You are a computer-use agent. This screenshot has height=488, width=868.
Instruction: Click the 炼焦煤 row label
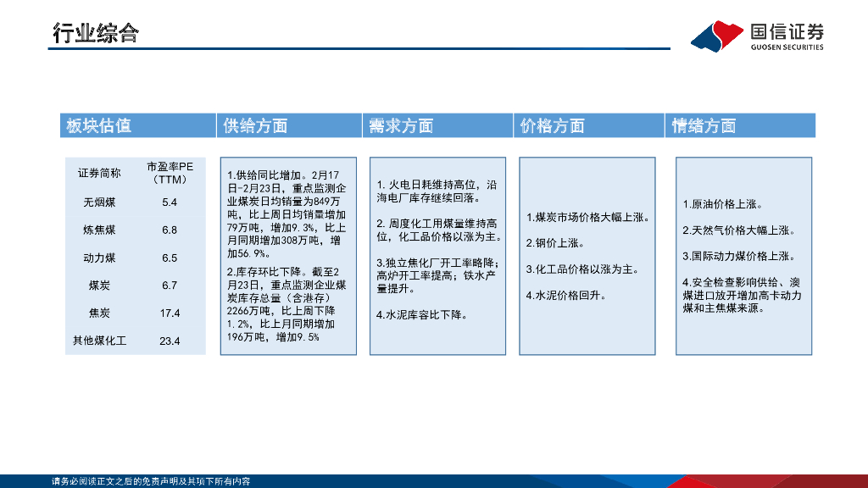tap(99, 230)
